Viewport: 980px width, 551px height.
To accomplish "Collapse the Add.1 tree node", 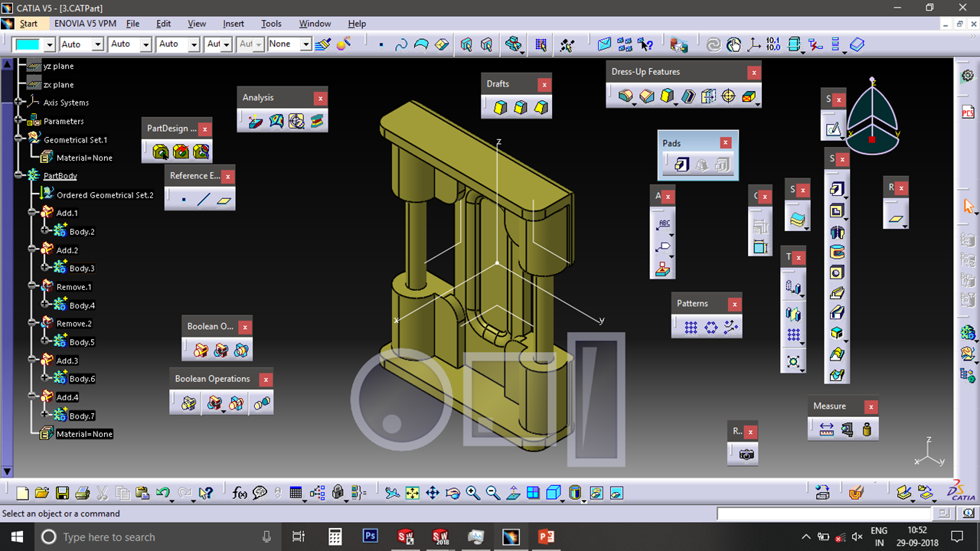I will 32,212.
